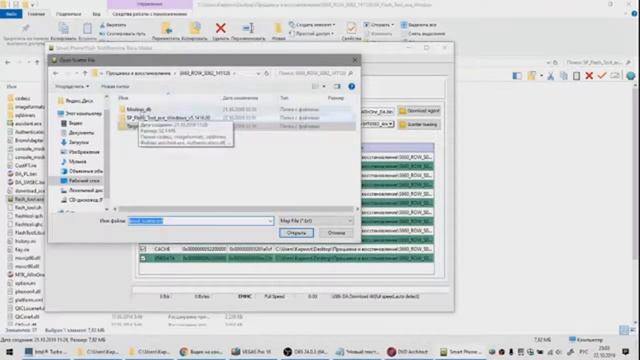Switch to the Вид ribbon tab

(x=96, y=14)
